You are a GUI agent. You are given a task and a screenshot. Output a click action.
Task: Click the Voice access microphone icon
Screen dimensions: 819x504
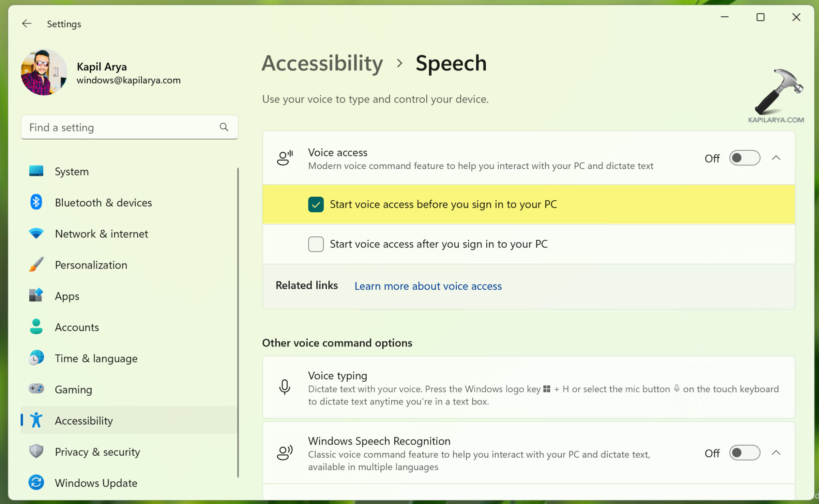point(285,158)
